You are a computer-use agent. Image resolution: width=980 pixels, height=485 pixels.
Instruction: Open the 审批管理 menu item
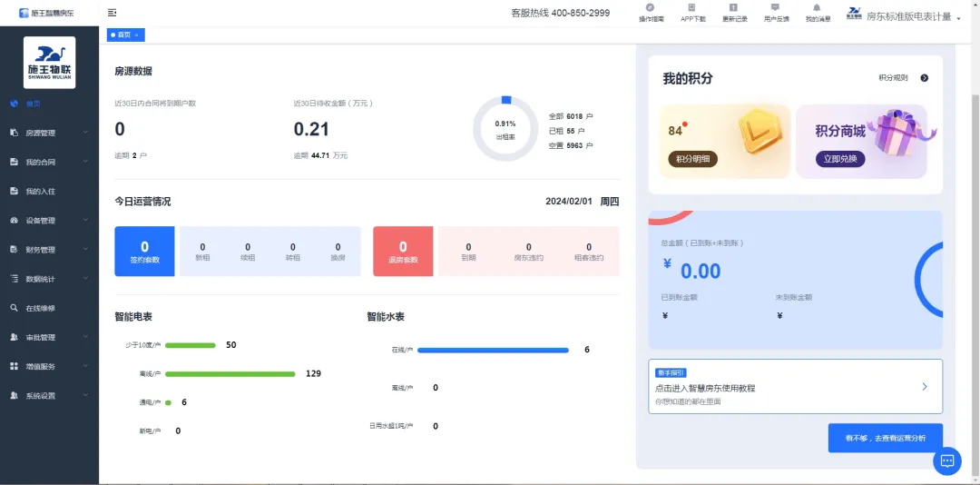point(49,337)
